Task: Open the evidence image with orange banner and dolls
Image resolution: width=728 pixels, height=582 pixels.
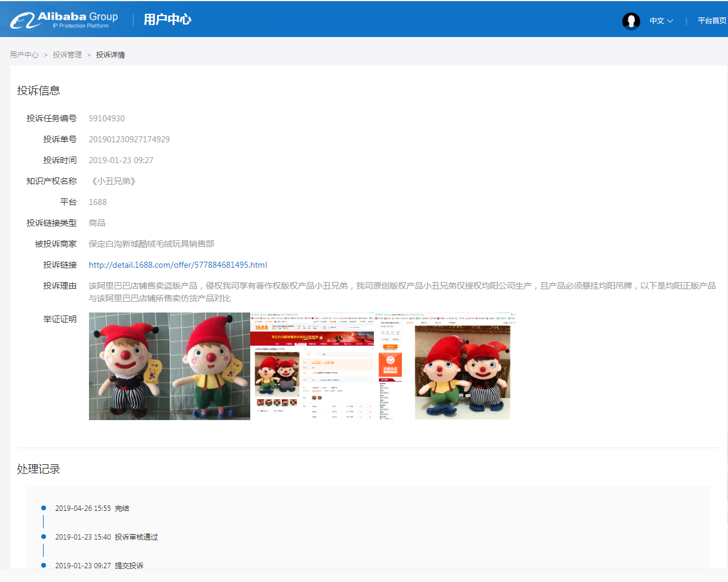Action: (446, 366)
